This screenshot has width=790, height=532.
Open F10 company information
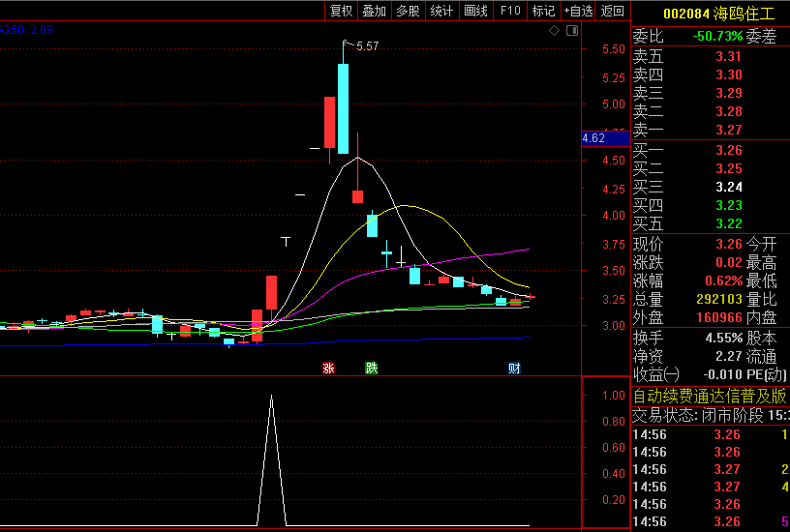click(509, 11)
